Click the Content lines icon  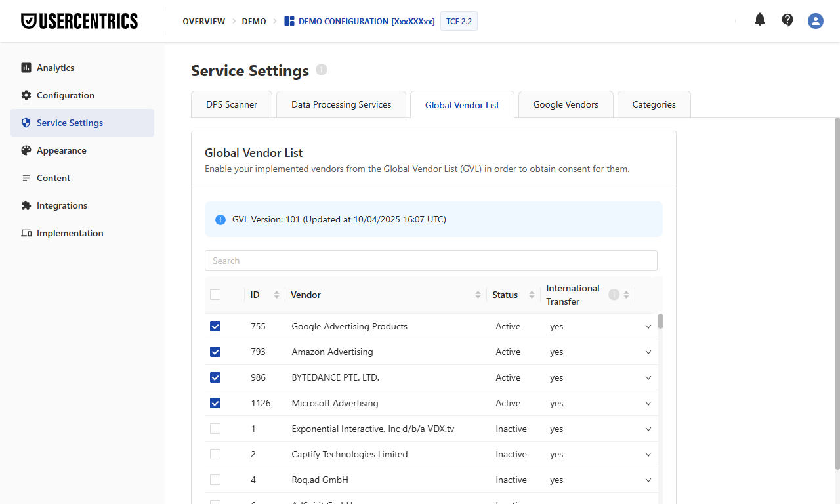coord(26,178)
